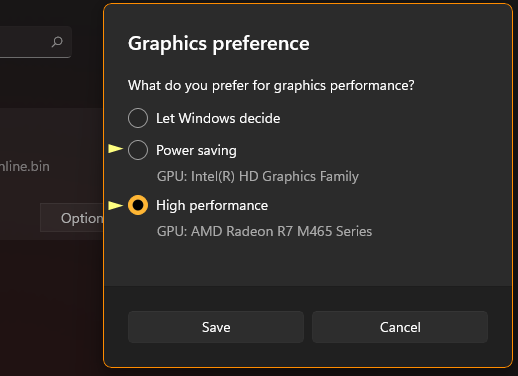The width and height of the screenshot is (518, 376).
Task: Select the Let Windows decide radio button
Action: 138,118
